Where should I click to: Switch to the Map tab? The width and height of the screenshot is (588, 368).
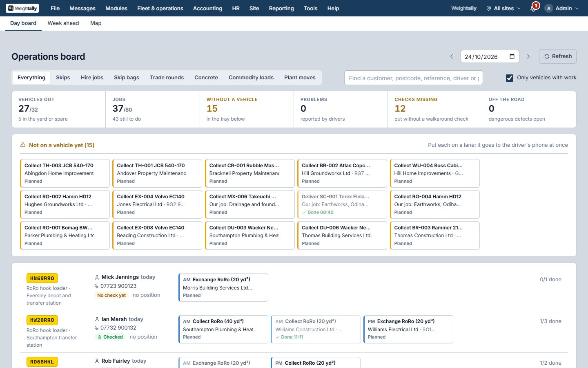click(96, 23)
